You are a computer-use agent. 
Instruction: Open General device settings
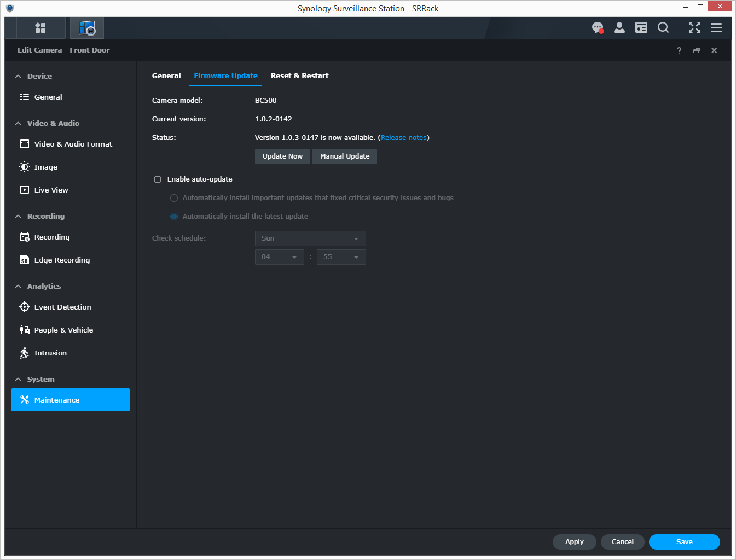coord(71,97)
